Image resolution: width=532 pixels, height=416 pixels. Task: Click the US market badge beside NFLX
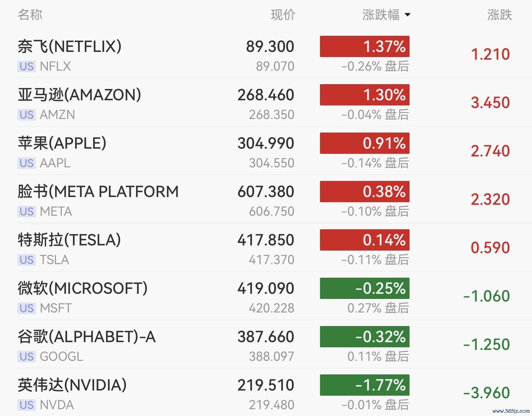pos(26,66)
